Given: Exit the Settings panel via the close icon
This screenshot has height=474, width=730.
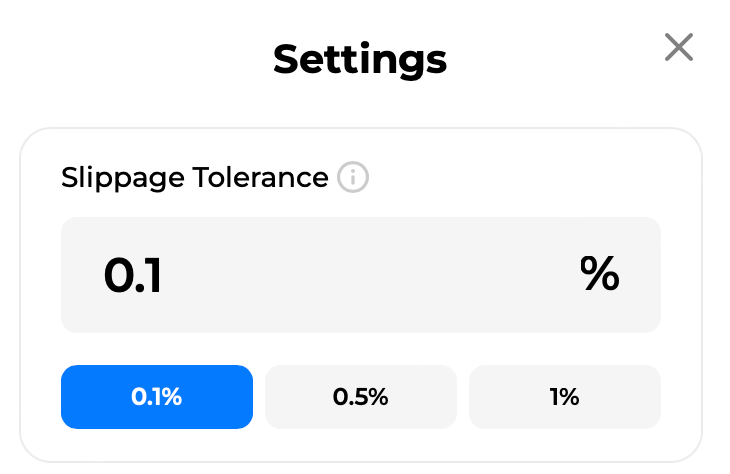Looking at the screenshot, I should point(678,47).
